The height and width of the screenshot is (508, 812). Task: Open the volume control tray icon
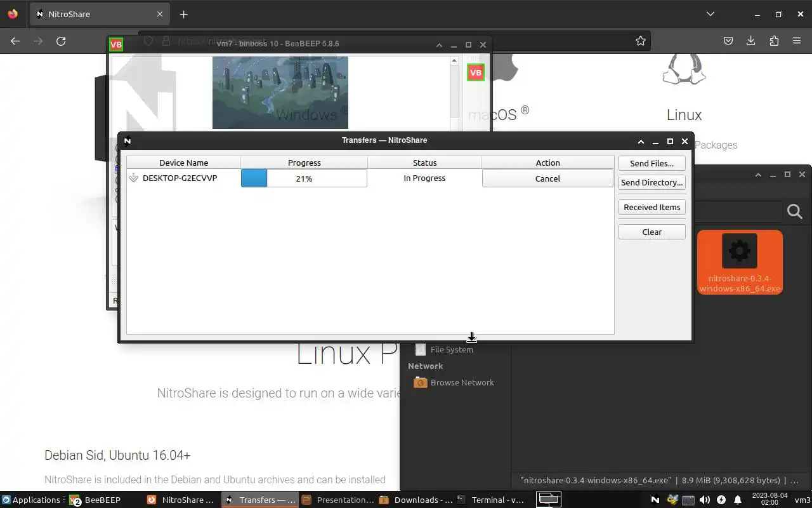click(705, 500)
